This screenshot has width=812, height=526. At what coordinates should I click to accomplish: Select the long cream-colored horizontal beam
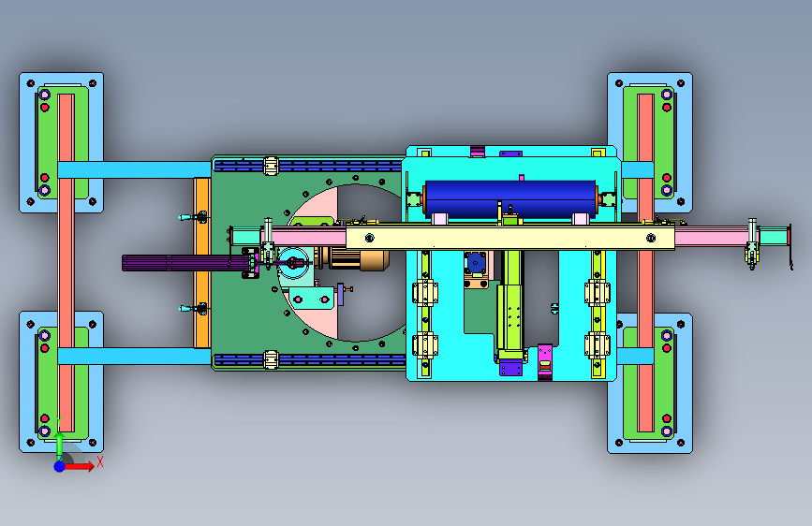coord(510,238)
